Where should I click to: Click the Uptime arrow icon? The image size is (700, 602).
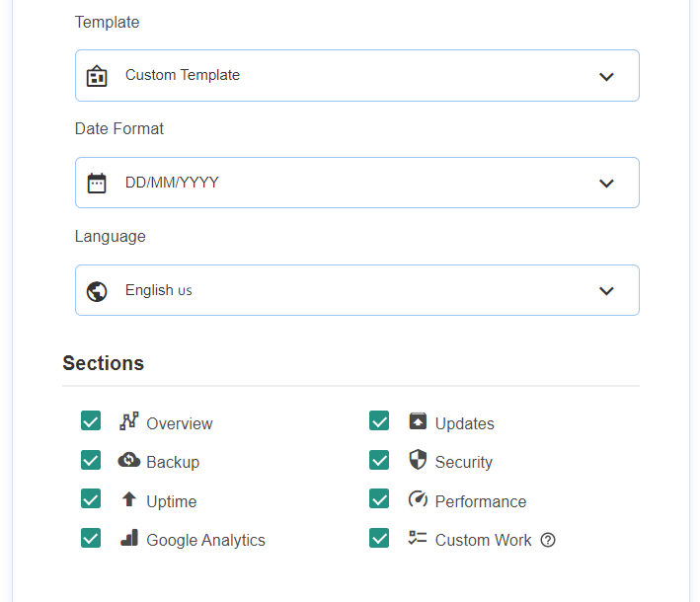tap(128, 500)
